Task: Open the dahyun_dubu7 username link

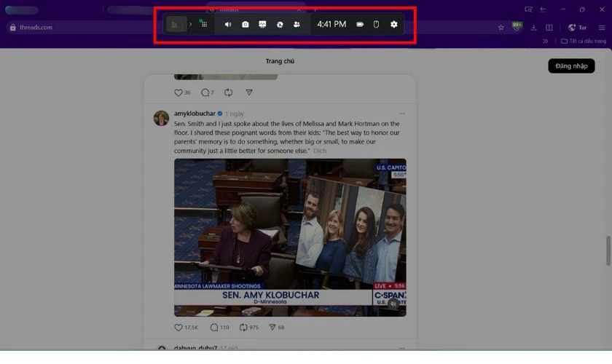Action: click(195, 347)
